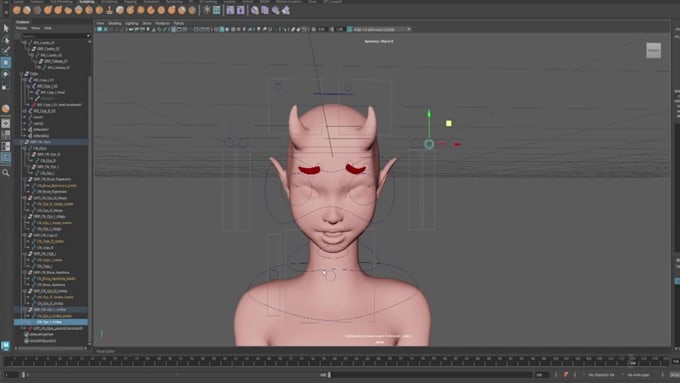The width and height of the screenshot is (680, 383).
Task: Collapse DRV_Ctl_Ceja_R node in Outliner
Action: 25,235
